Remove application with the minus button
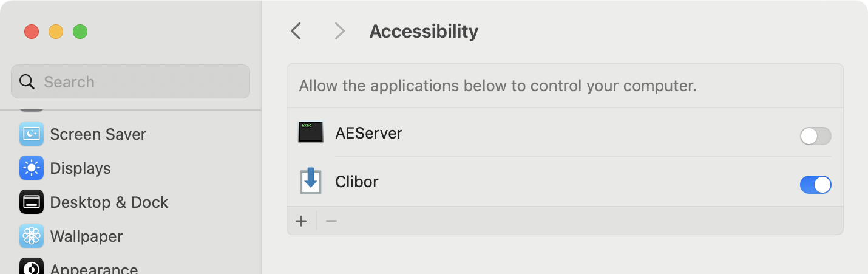Viewport: 868px width, 274px height. point(331,221)
